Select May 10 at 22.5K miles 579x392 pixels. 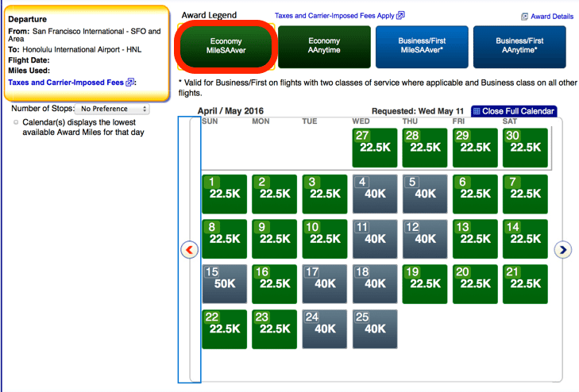pyautogui.click(x=325, y=239)
